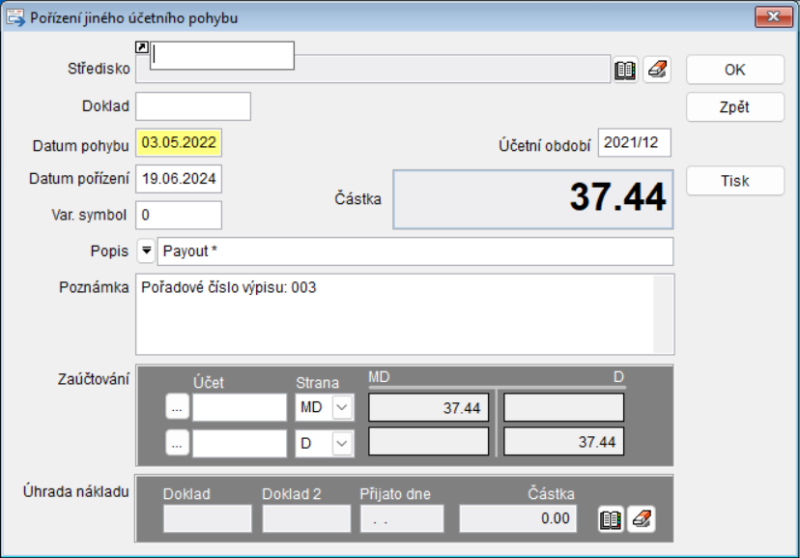Focus the Var. symbol field
The height and width of the screenshot is (558, 800).
179,215
